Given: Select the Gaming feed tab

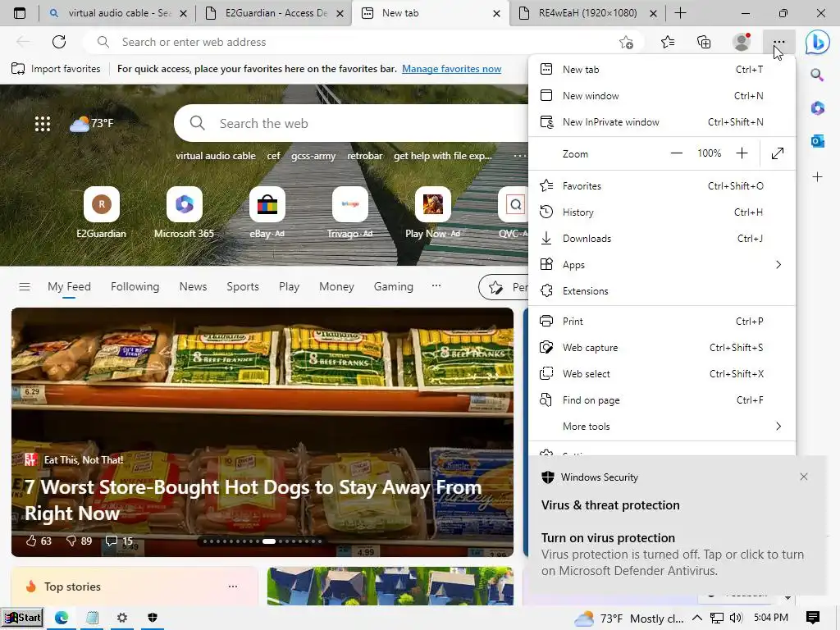Looking at the screenshot, I should coord(393,286).
